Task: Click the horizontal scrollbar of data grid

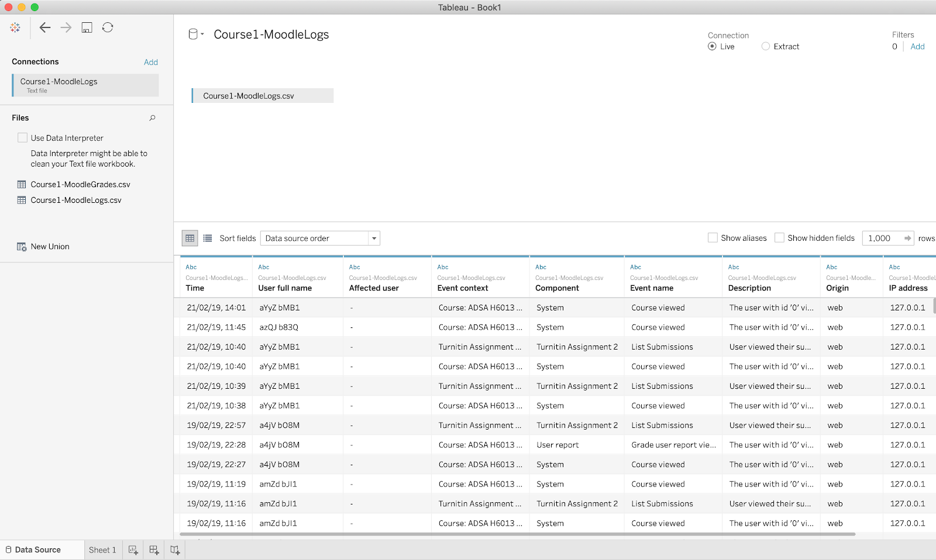Action: 517,534
